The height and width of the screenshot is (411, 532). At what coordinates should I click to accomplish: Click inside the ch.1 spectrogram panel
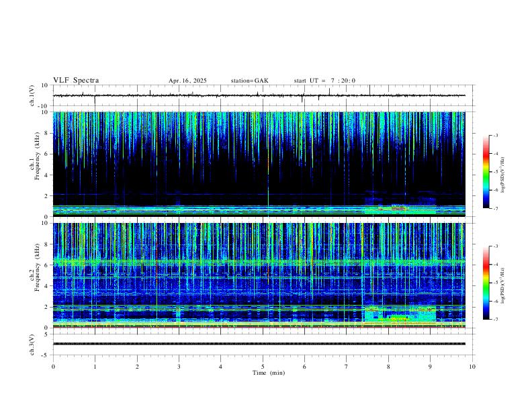click(x=259, y=164)
